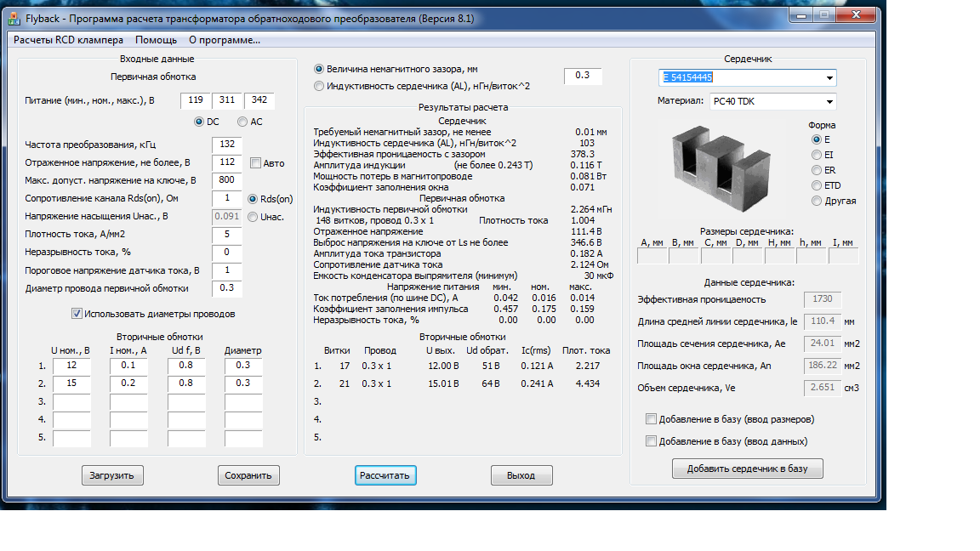Open the core E 54154445 dropdown
Screen dimensions: 980x551
(x=829, y=78)
